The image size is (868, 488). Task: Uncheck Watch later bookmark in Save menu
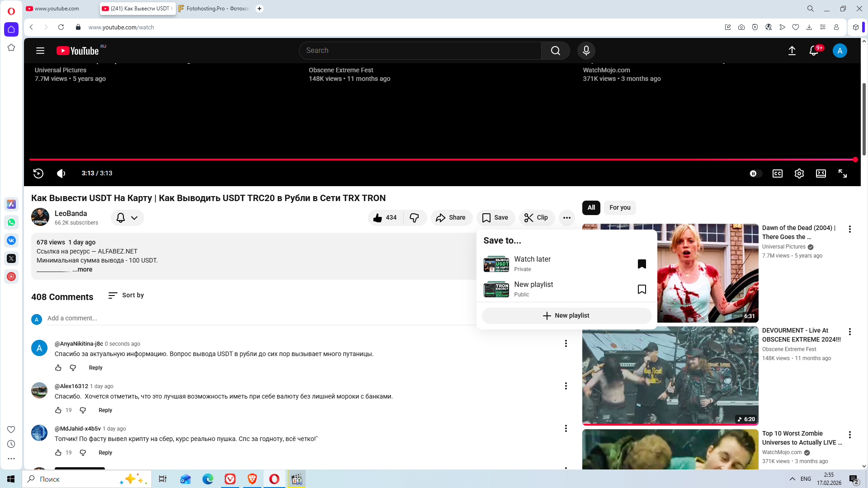(642, 264)
